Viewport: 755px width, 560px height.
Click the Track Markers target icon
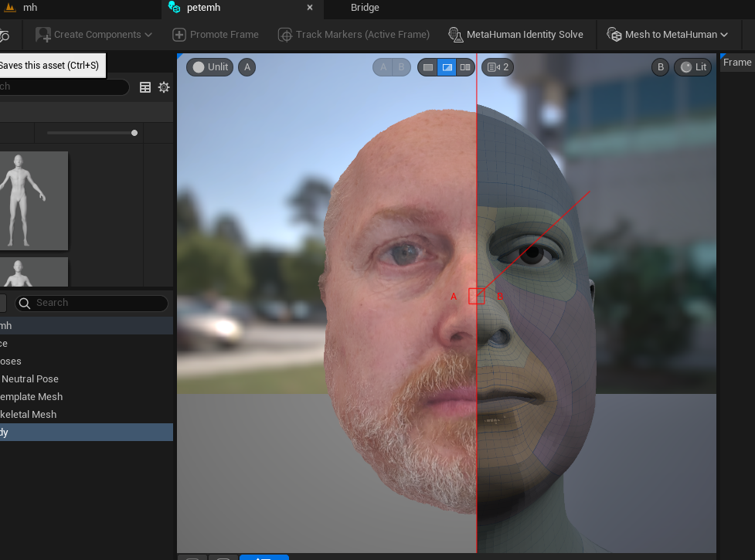[285, 35]
